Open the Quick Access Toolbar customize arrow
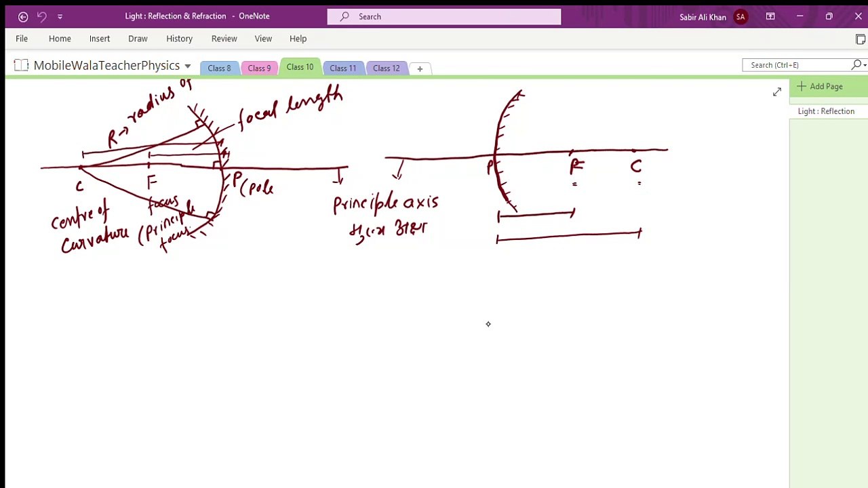Viewport: 868px width, 488px height. point(60,16)
